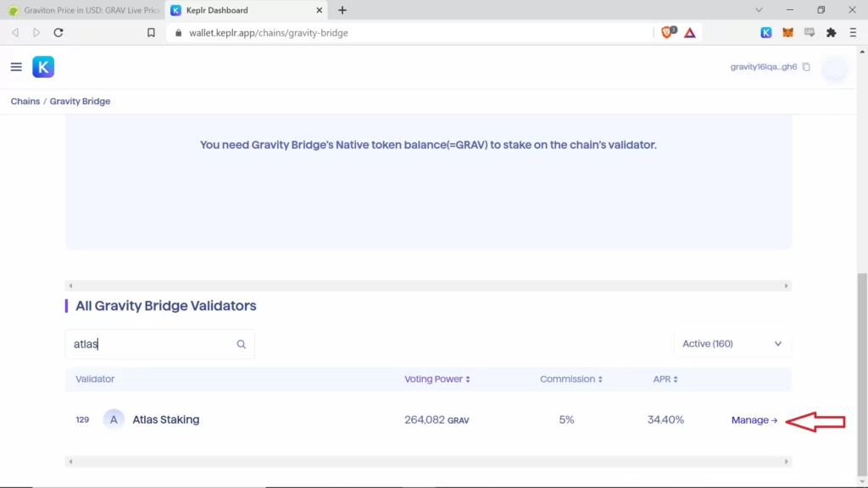The height and width of the screenshot is (488, 868).
Task: Click the Validator column header
Action: [x=95, y=379]
